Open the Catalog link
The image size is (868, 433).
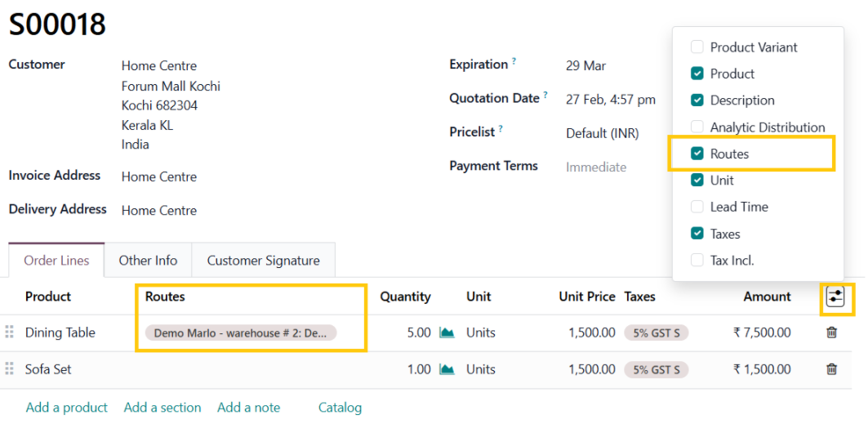pyautogui.click(x=340, y=408)
